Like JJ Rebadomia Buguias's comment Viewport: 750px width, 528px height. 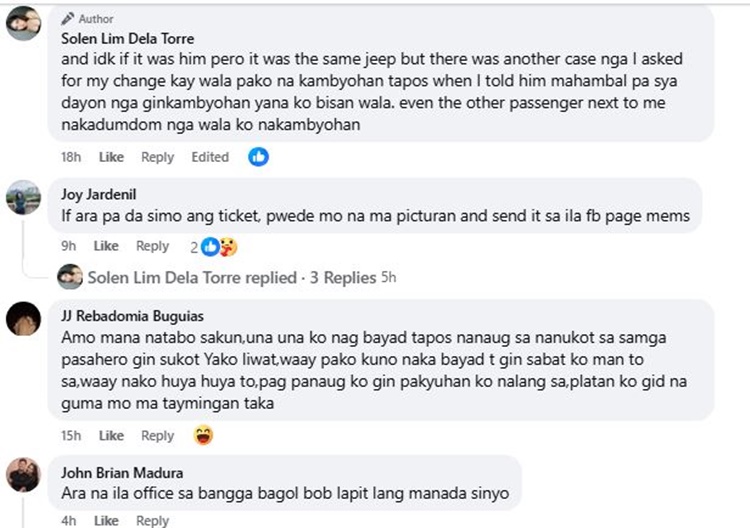(111, 435)
